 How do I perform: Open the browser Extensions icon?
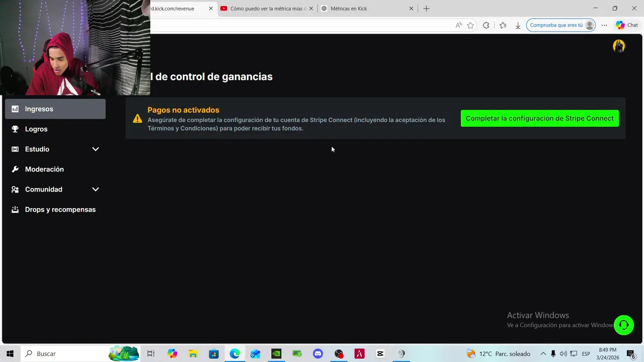click(x=486, y=25)
